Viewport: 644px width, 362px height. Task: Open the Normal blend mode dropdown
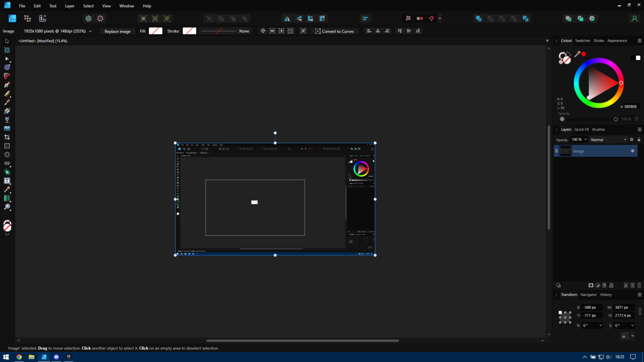click(x=608, y=140)
